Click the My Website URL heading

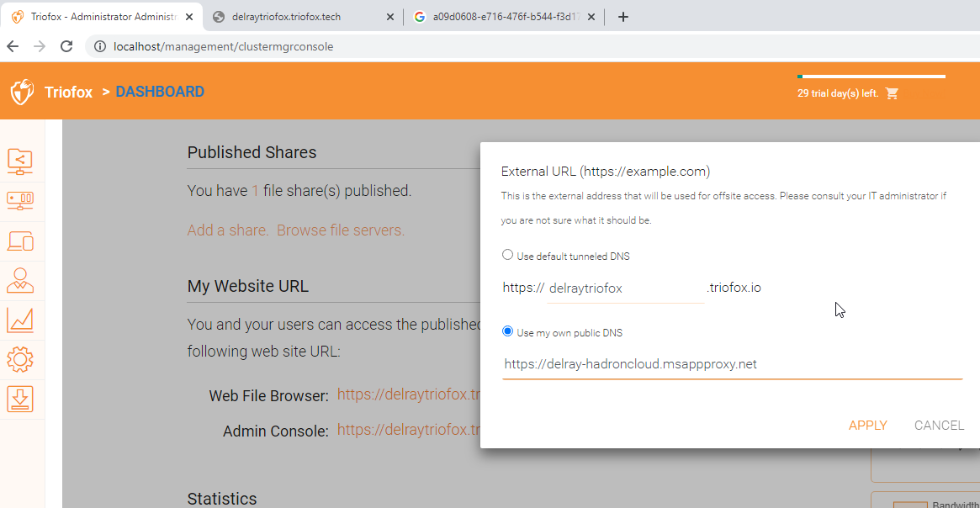[248, 286]
